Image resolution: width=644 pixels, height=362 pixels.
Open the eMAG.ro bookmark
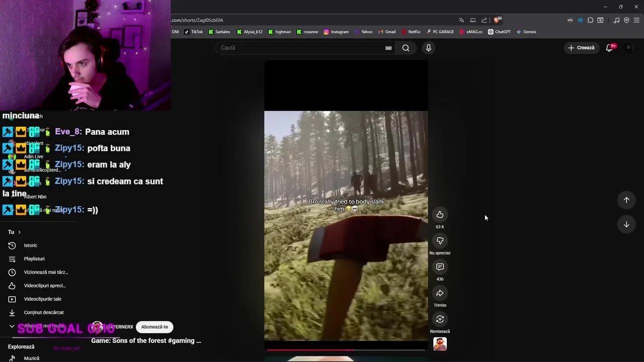471,32
